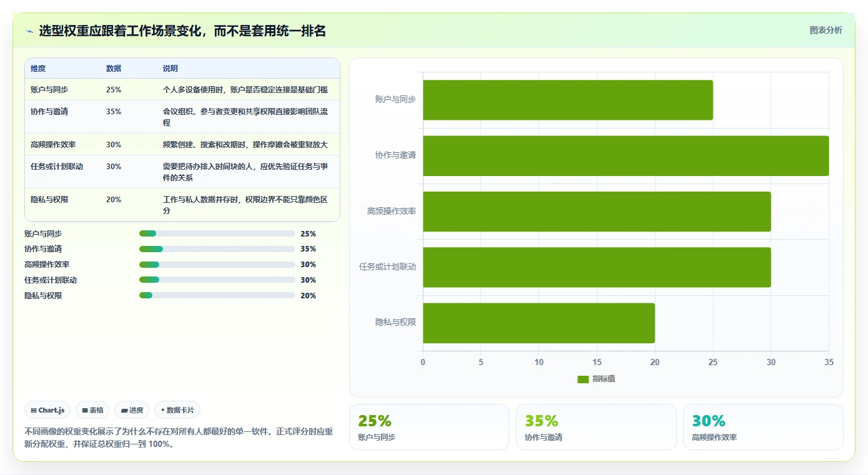This screenshot has width=868, height=475.
Task: Click the 账户与同步 bar in the chart
Action: (568, 100)
